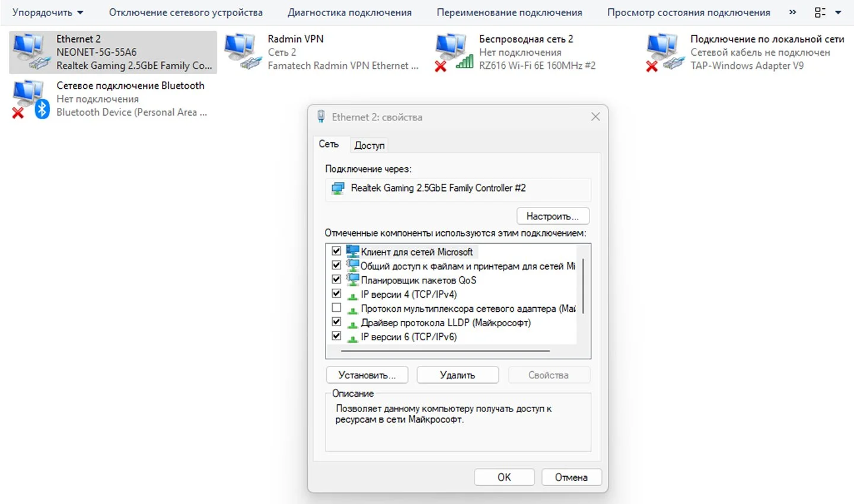Select the Ethernet 2 adapter icon
The height and width of the screenshot is (504, 854).
pos(31,52)
